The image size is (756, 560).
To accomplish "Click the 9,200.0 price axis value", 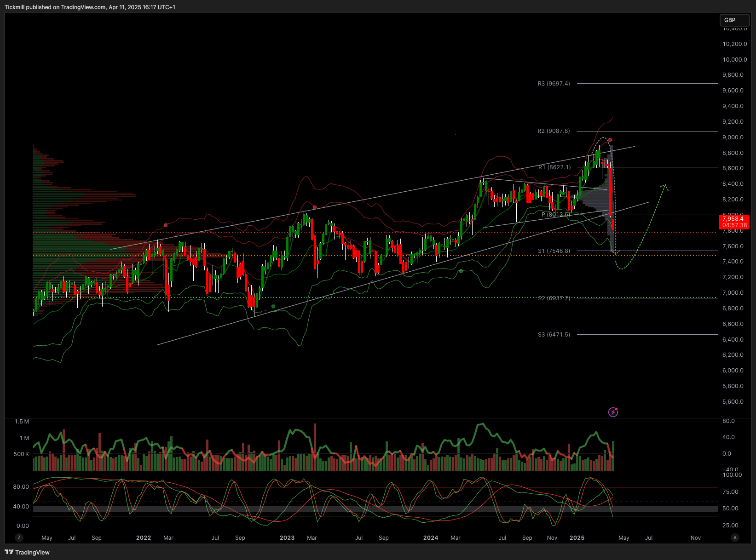I will 733,122.
